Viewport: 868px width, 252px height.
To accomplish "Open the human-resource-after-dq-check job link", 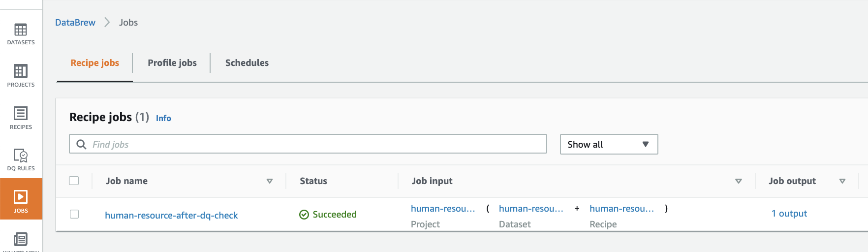I will coord(171,215).
